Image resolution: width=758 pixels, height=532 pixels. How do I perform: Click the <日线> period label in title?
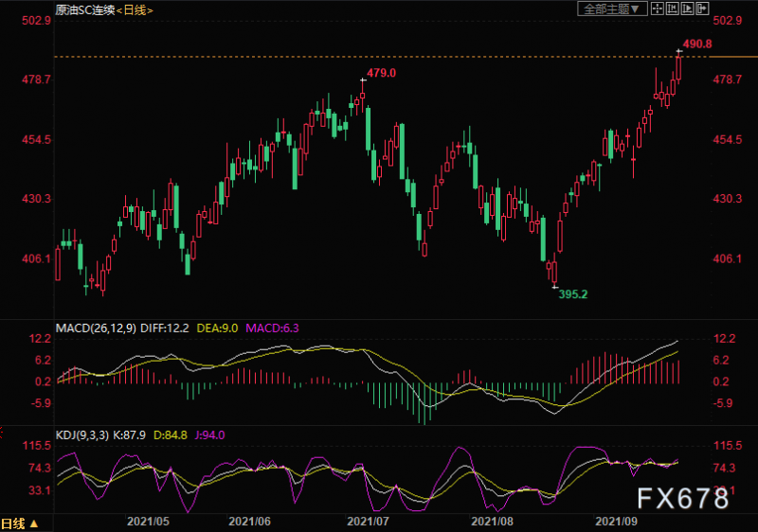(x=135, y=9)
